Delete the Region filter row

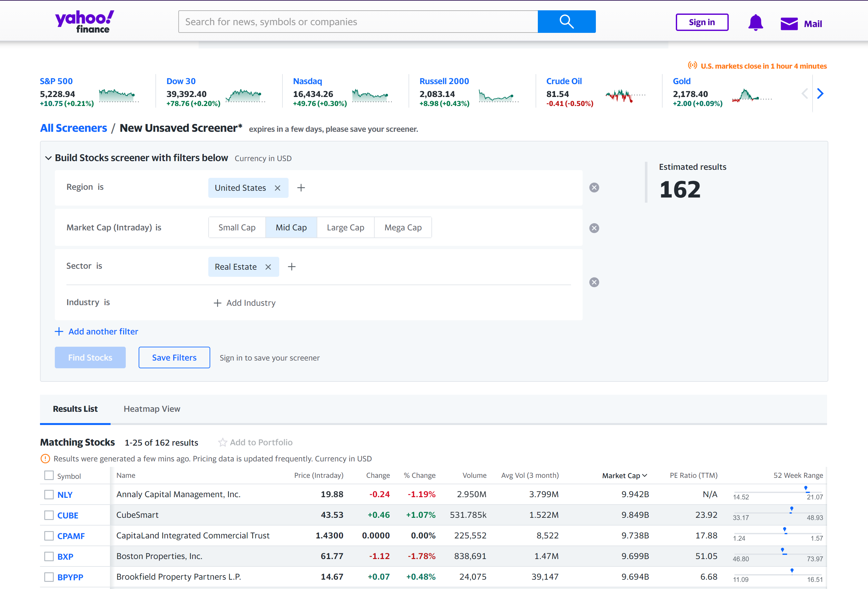pos(594,188)
